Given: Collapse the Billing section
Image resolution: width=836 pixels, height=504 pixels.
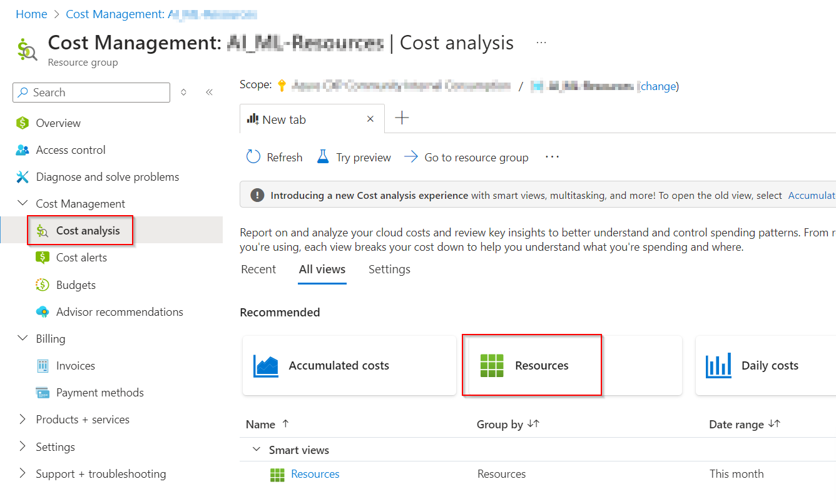Looking at the screenshot, I should [x=23, y=338].
